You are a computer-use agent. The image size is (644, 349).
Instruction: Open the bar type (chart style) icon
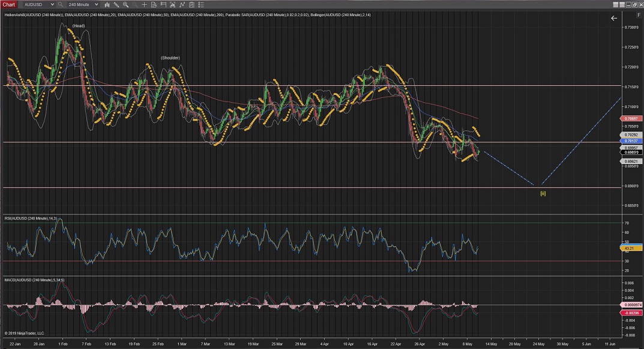click(107, 4)
